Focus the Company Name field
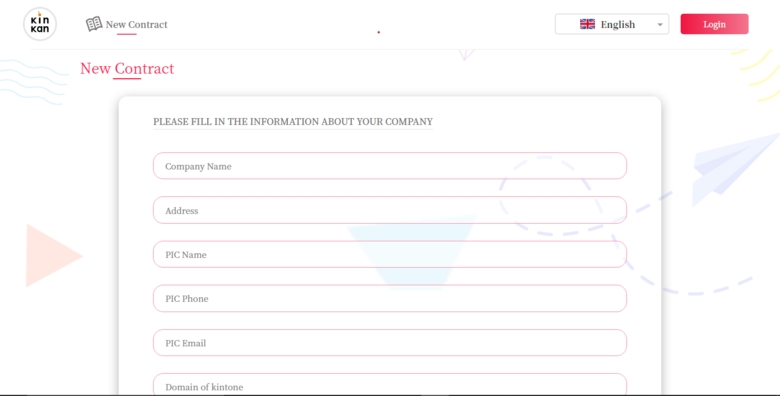The width and height of the screenshot is (780, 396). 390,166
